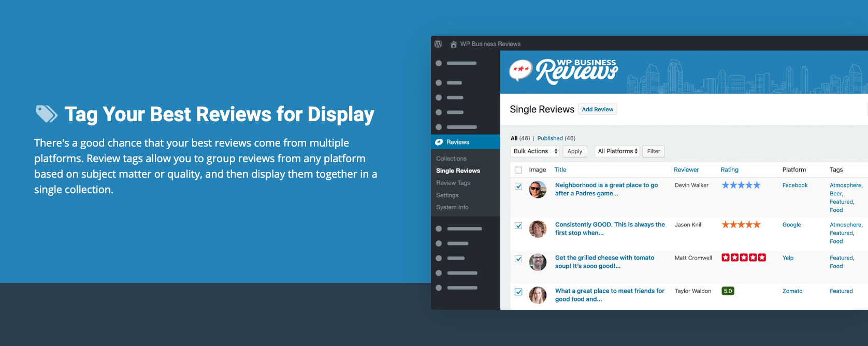Screen dimensions: 868x346
Task: Click the Atmosphere tag on Jason Knill's review
Action: (x=846, y=225)
